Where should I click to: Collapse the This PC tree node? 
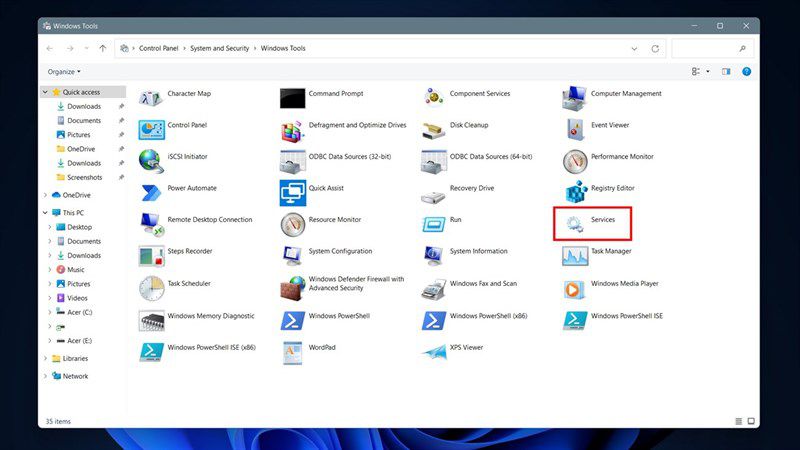pos(45,213)
